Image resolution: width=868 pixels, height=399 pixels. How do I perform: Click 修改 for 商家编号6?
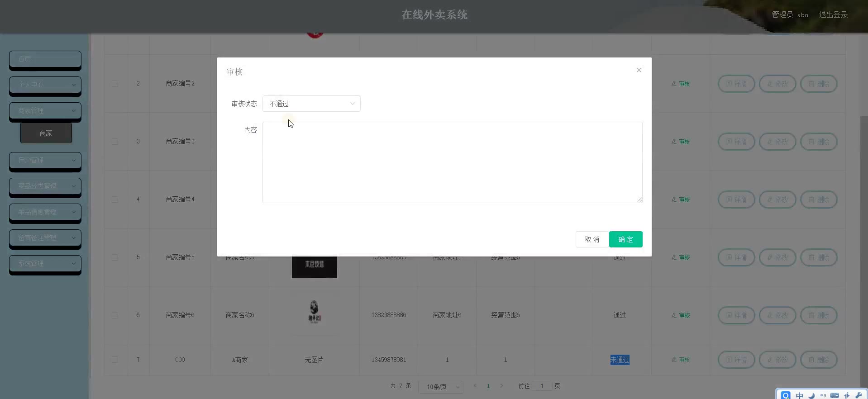[x=777, y=315]
